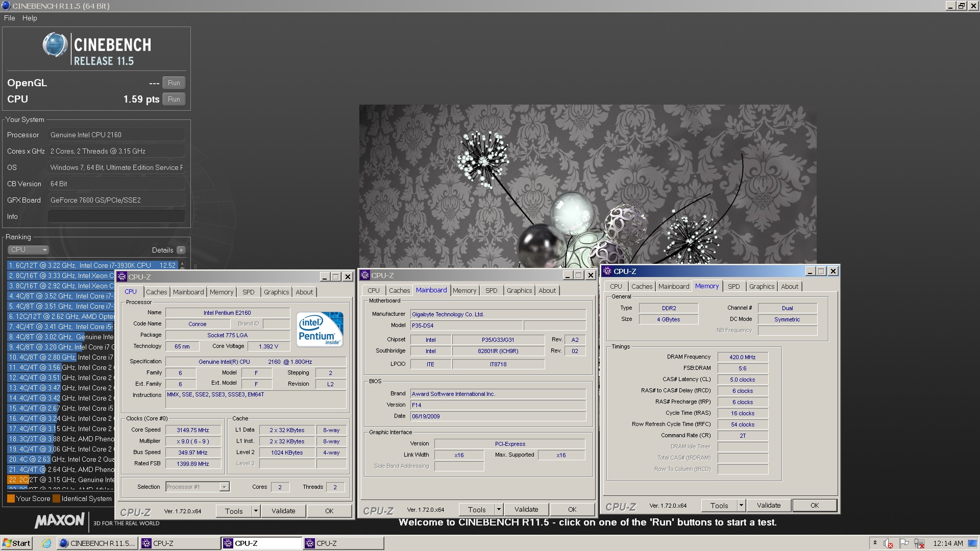Select Caches tab in right CPU-Z window

pyautogui.click(x=642, y=286)
